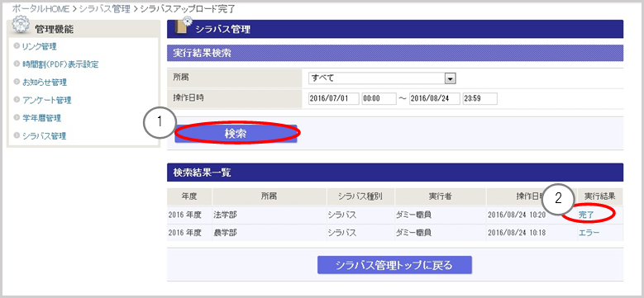The image size is (644, 298).
Task: Click シラバス管理トップに戻る button
Action: click(x=394, y=265)
